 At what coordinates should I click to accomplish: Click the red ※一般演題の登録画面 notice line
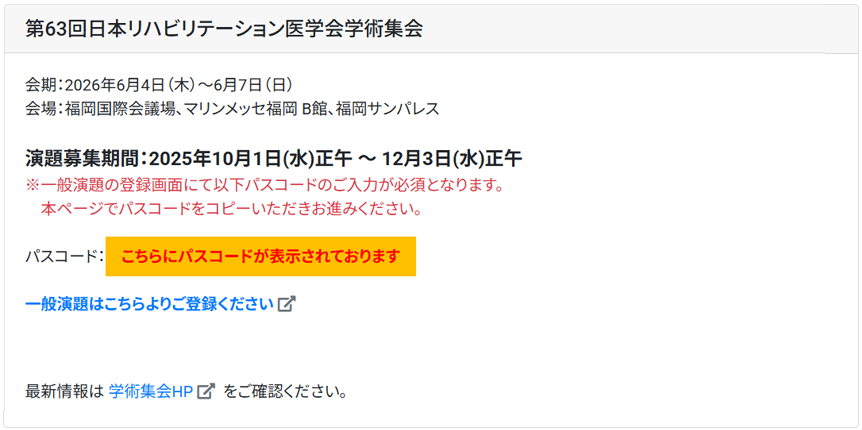265,185
